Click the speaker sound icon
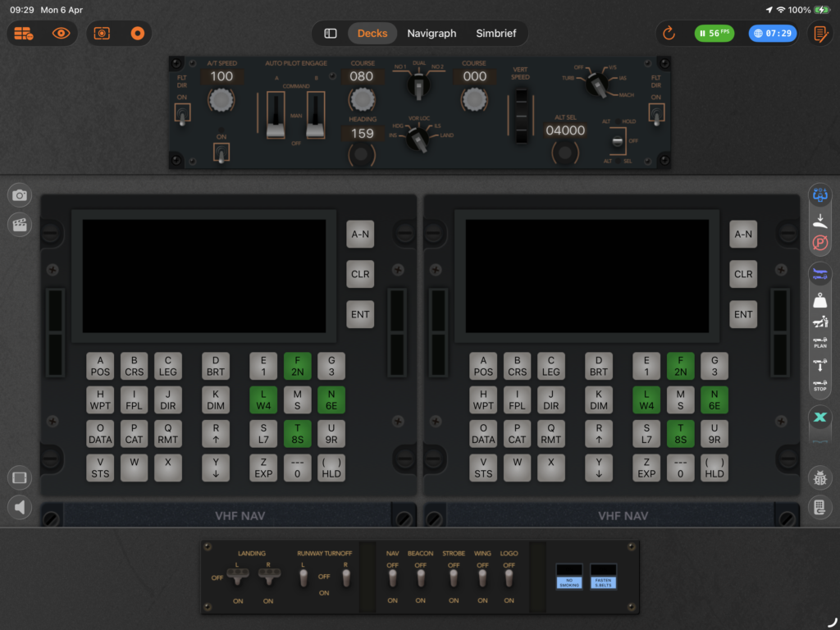Screen dimensions: 840x630 (x=20, y=508)
